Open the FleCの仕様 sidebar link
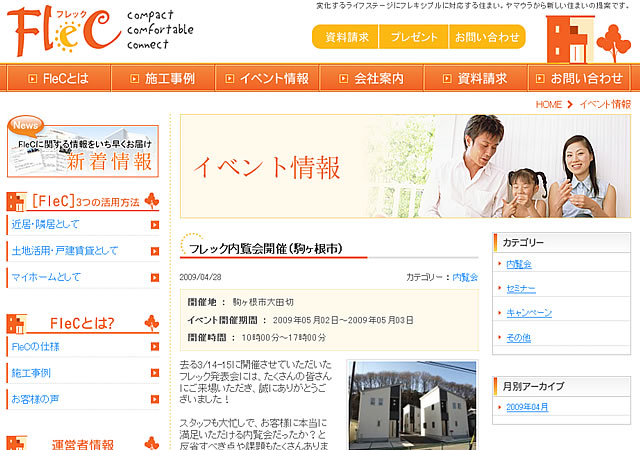640x450 pixels. 36,347
